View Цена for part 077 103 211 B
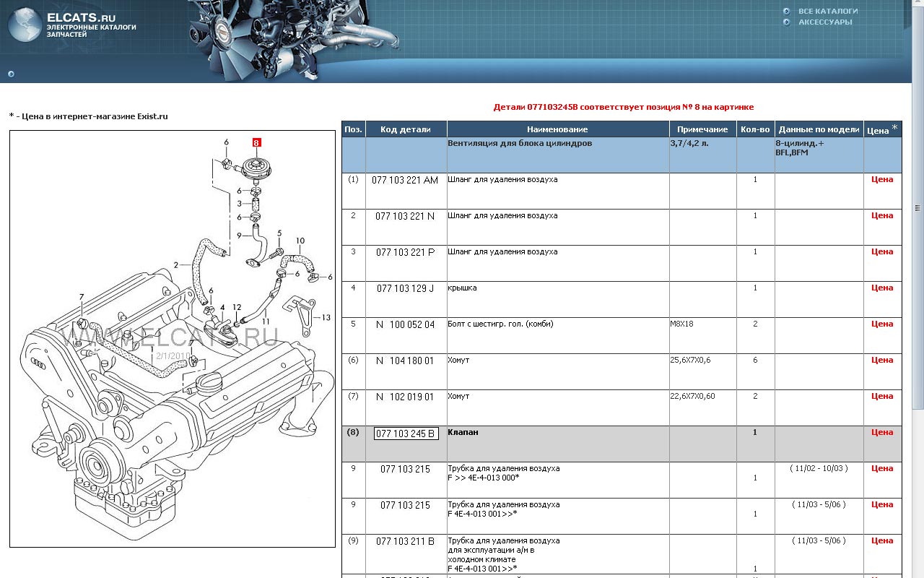The image size is (924, 578). tap(881, 540)
